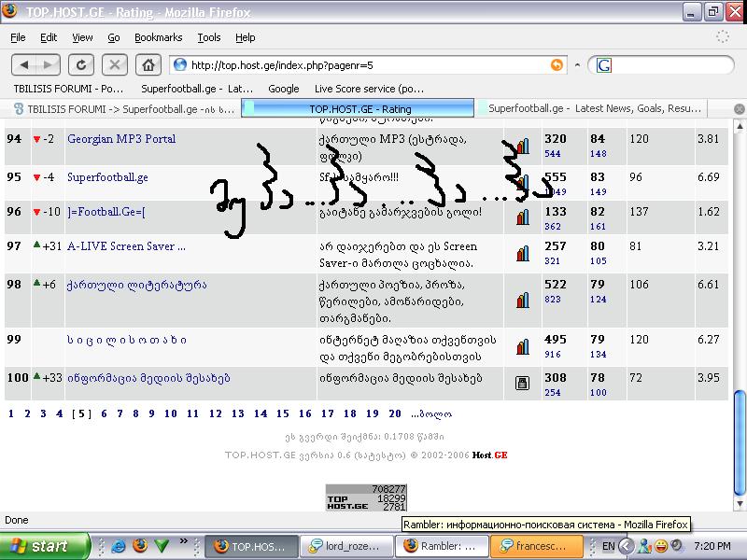
Task: Open Live Score service bookmark
Action: (369, 89)
